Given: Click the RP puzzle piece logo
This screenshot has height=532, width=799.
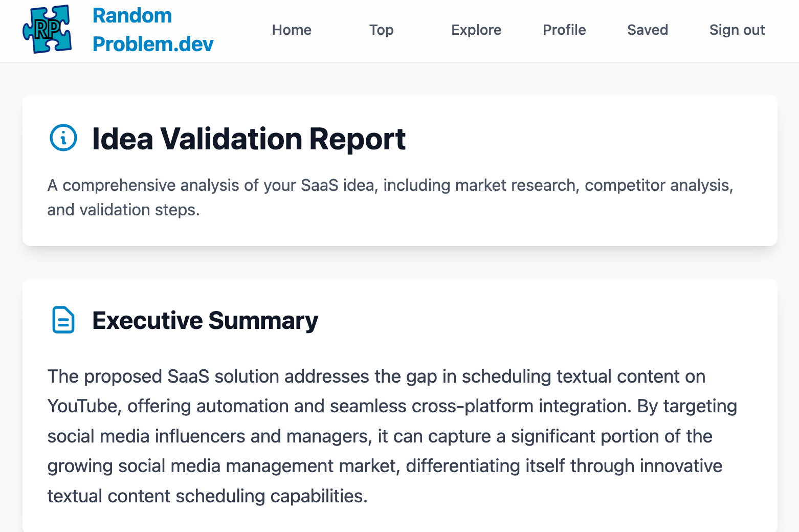Looking at the screenshot, I should (47, 29).
